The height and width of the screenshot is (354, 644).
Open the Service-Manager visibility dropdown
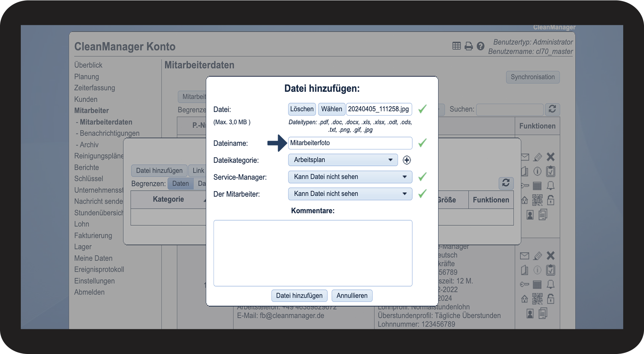pos(350,177)
